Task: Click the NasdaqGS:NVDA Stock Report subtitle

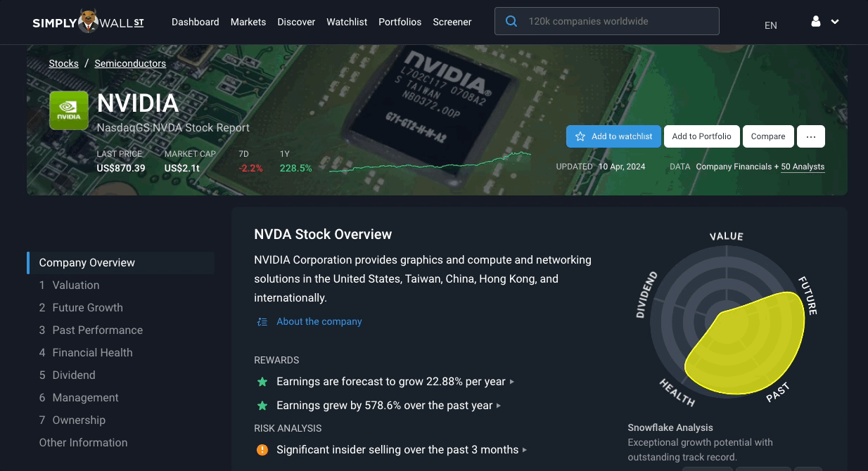Action: [x=173, y=128]
